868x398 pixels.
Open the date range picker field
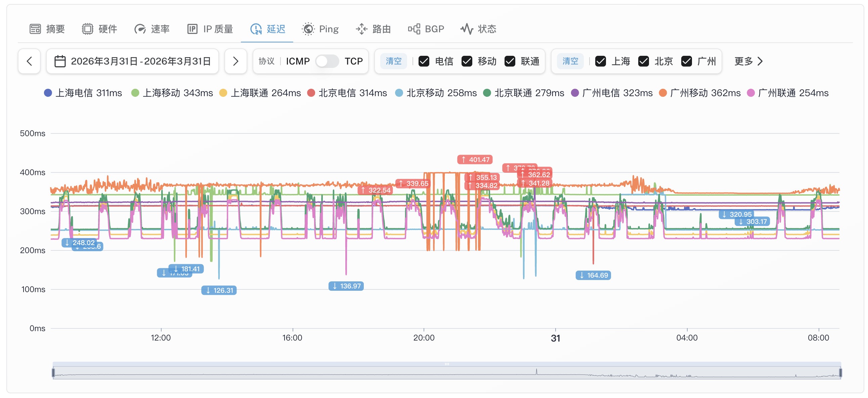pyautogui.click(x=132, y=62)
